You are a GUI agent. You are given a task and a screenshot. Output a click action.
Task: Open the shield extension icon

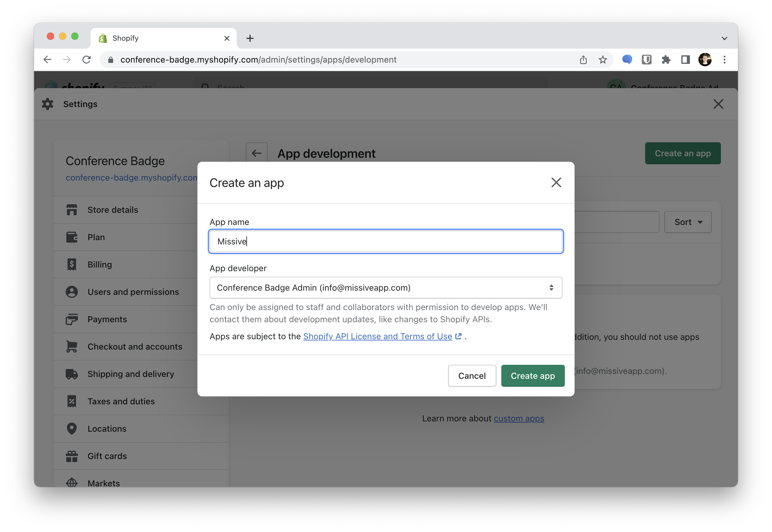(x=646, y=60)
